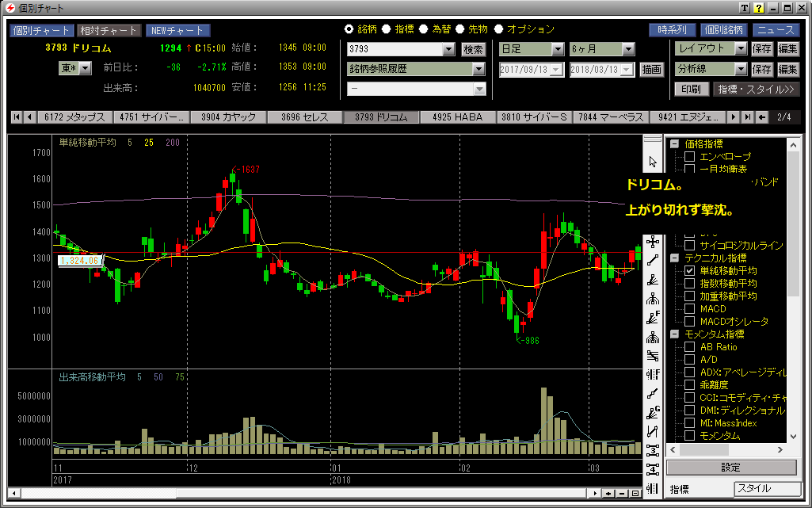The image size is (812, 508).
Task: Click the help question mark icon in title bar
Action: (x=759, y=8)
